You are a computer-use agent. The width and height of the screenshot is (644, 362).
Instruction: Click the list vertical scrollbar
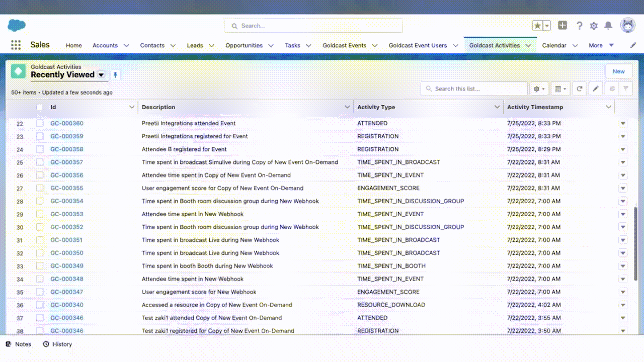pyautogui.click(x=635, y=244)
